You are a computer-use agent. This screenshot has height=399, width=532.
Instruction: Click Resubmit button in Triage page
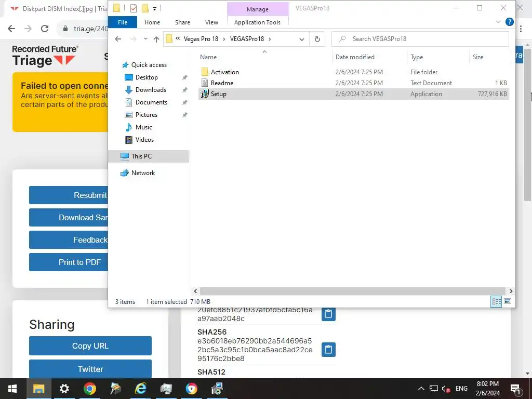click(69, 195)
